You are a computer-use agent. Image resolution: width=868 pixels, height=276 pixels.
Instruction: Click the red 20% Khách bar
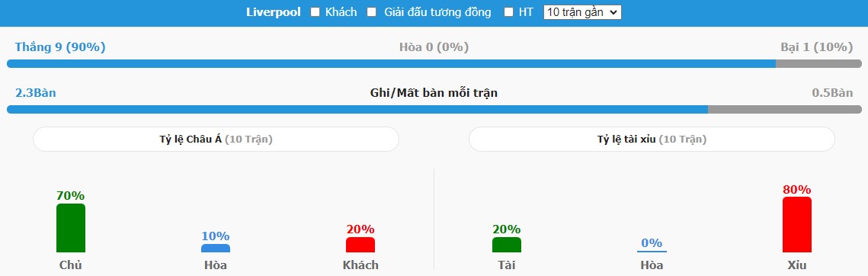coord(360,245)
